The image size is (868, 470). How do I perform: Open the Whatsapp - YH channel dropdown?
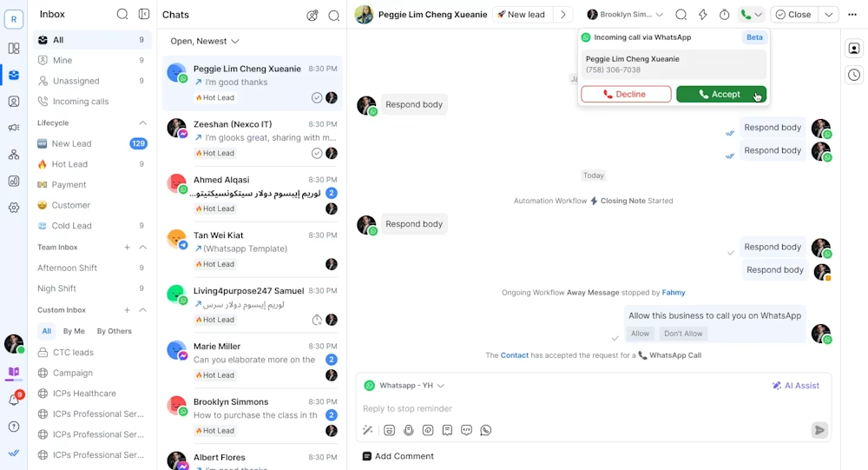[x=404, y=385]
